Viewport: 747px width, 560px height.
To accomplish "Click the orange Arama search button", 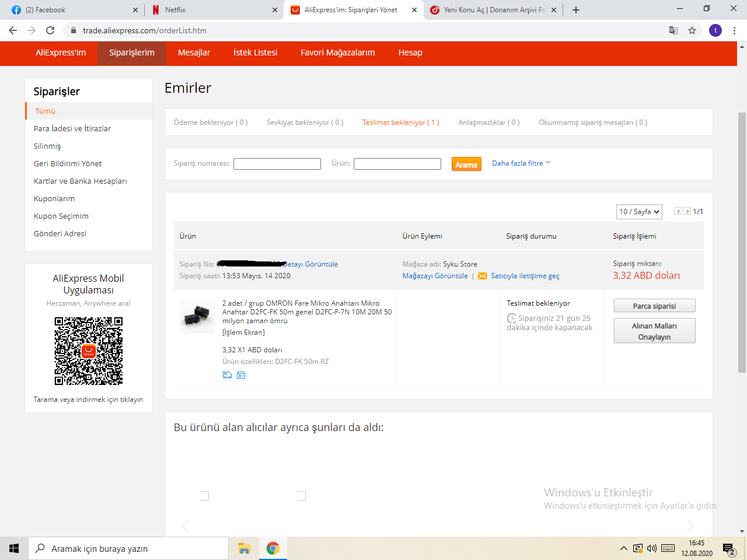I will tap(466, 164).
